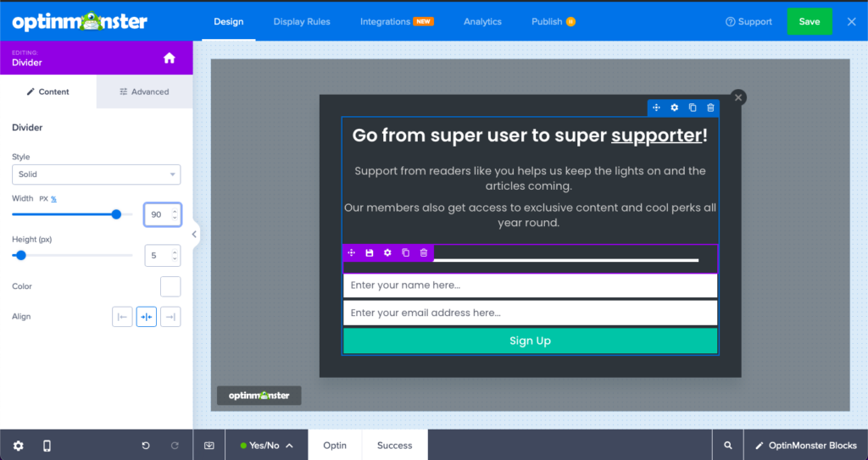Screen dimensions: 868x460
Task: Delete the divider block using purple trash icon
Action: tap(424, 253)
